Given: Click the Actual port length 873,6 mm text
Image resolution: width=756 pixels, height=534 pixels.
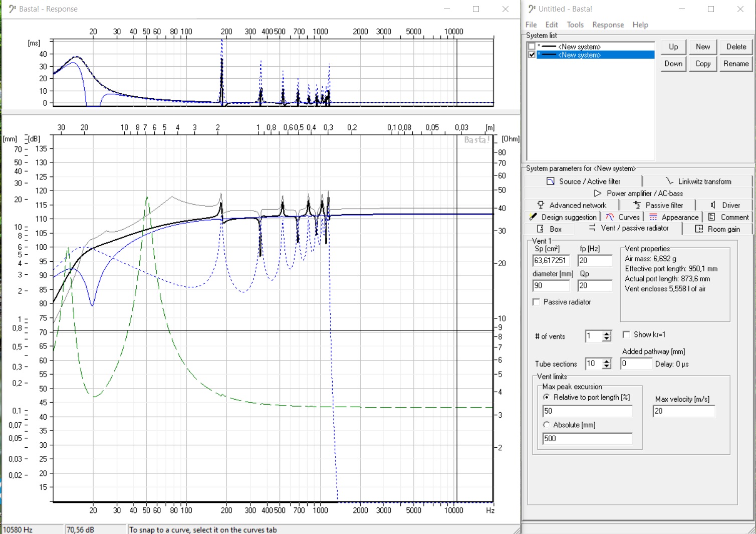Looking at the screenshot, I should point(667,279).
